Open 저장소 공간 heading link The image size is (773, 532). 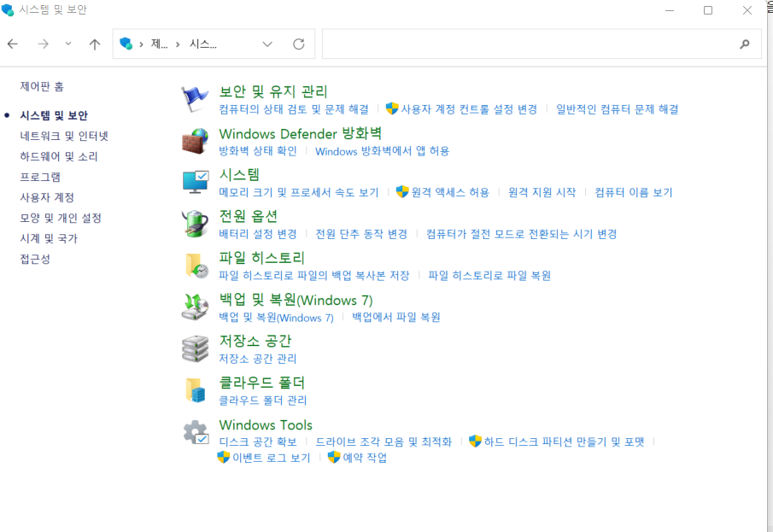coord(255,341)
